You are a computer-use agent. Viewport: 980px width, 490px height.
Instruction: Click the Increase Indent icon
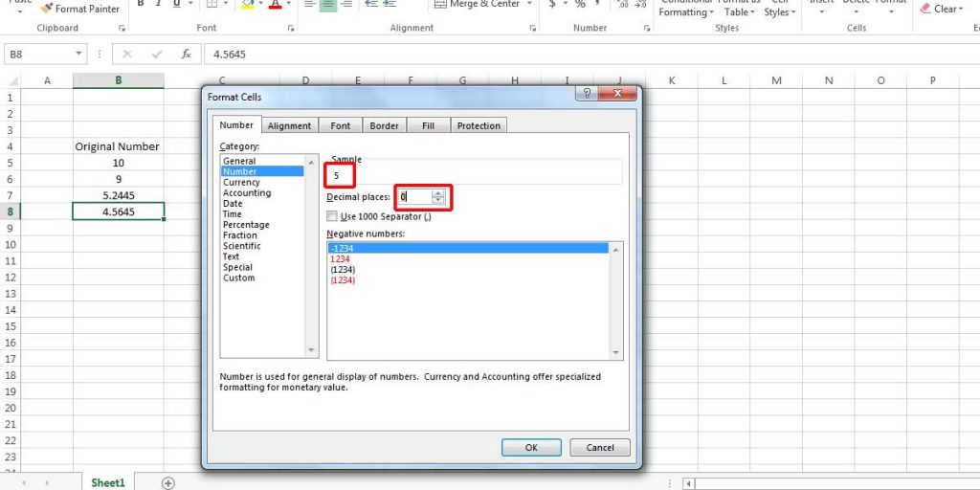390,4
